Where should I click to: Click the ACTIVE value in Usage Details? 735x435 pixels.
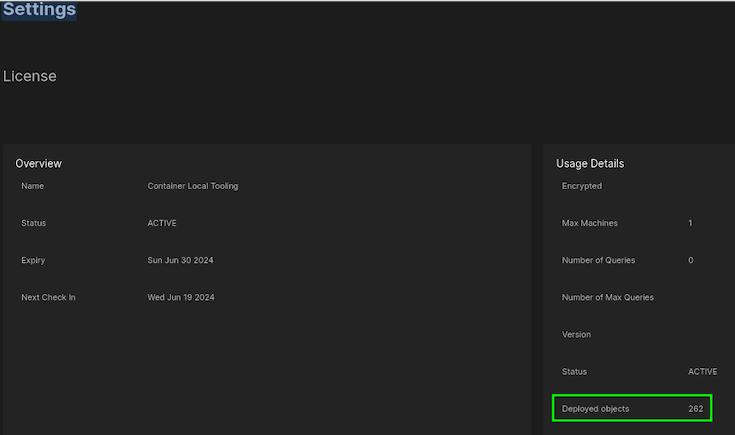pyautogui.click(x=702, y=371)
